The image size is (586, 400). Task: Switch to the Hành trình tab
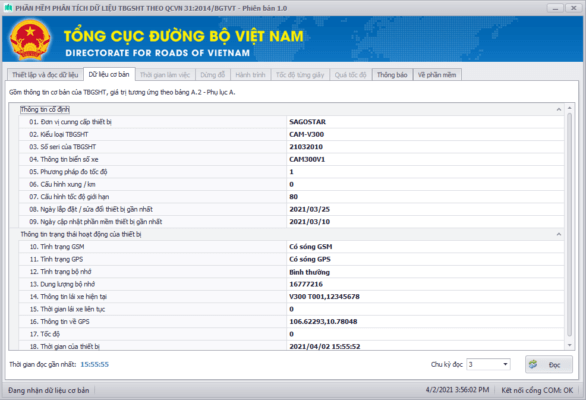click(250, 75)
